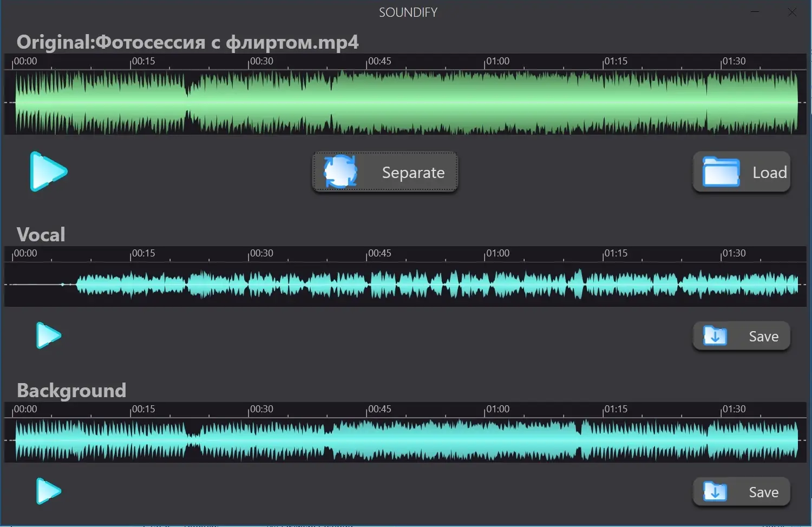Play the Vocal track
812x527 pixels.
tap(49, 335)
